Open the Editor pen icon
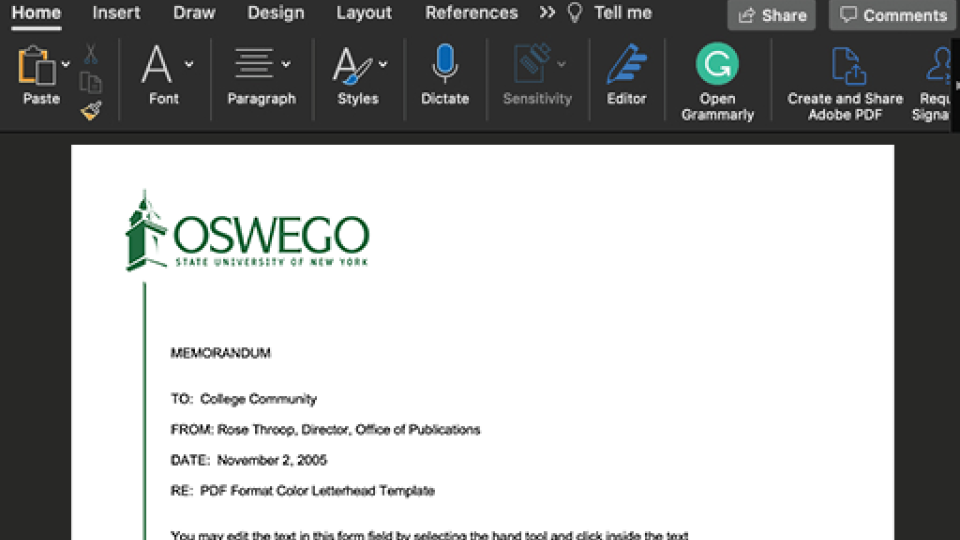960x540 pixels. click(x=626, y=64)
